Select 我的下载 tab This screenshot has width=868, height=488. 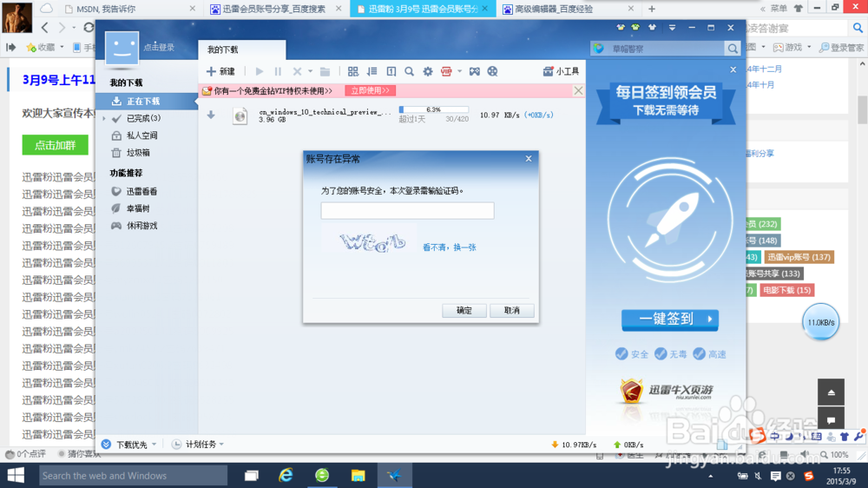tap(242, 49)
